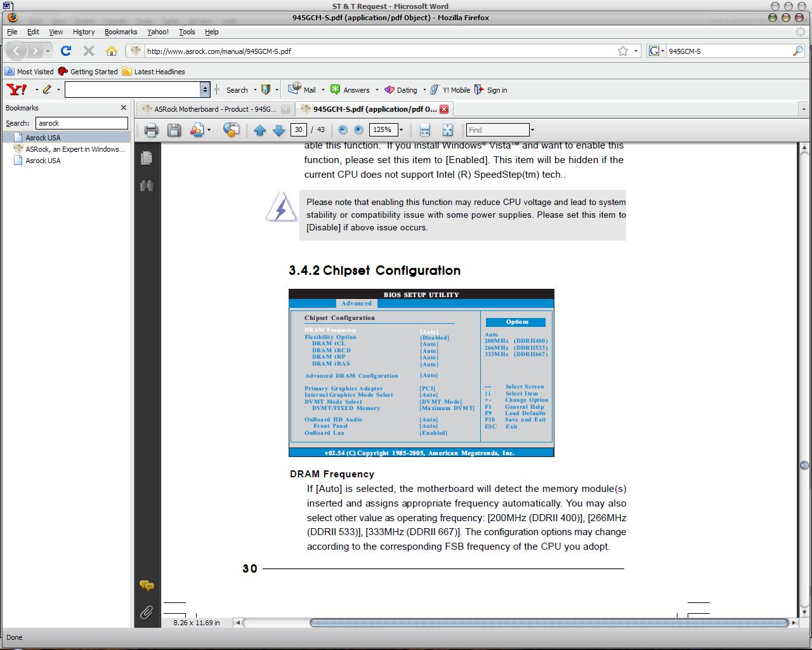List all tabs dropdown arrow
This screenshot has height=650, width=812.
[x=804, y=109]
